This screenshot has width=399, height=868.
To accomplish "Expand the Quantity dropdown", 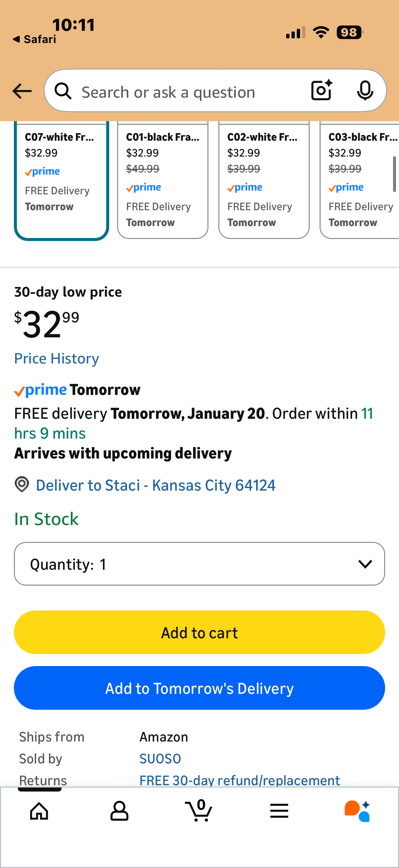I will tap(199, 564).
